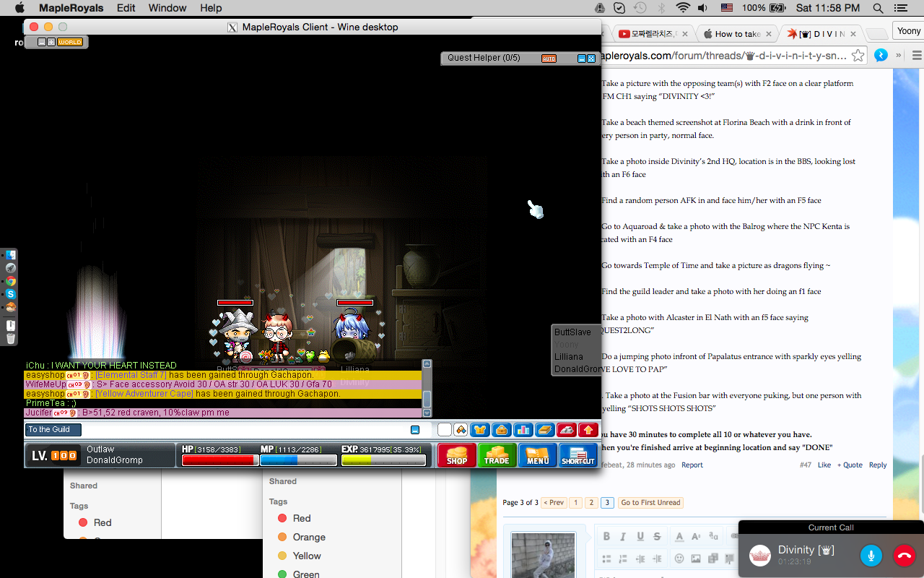Open the Help menu in menu bar
The height and width of the screenshot is (578, 924).
pos(211,8)
